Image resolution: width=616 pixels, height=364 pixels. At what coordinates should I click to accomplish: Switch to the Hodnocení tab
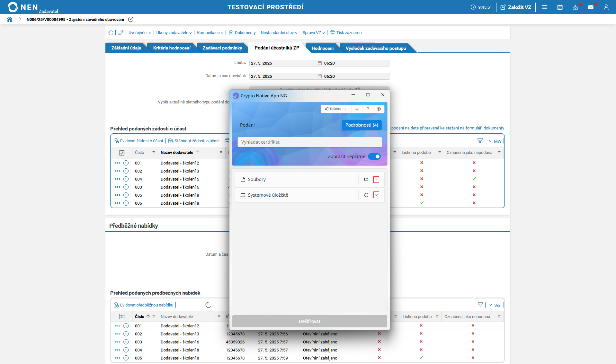pos(322,48)
